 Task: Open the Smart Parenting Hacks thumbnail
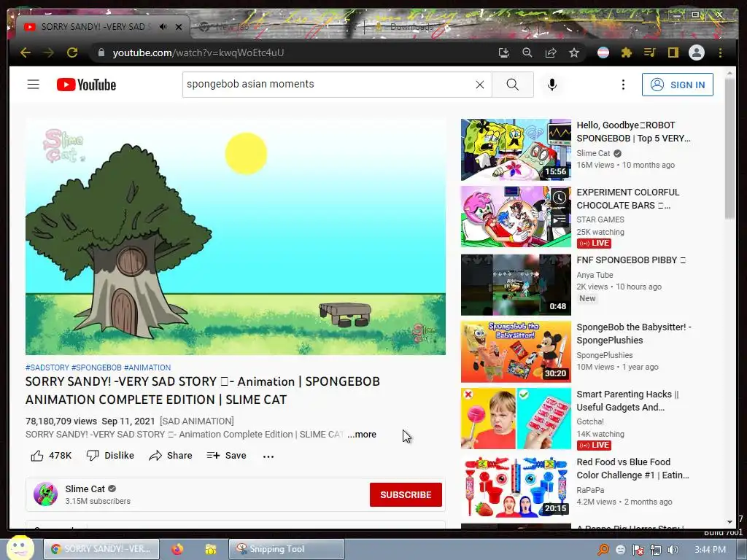click(516, 419)
